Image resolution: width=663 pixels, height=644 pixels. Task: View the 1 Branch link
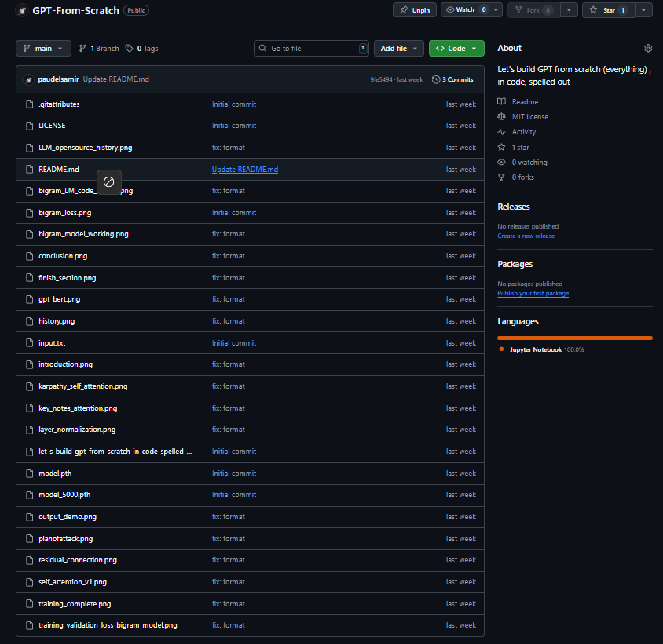(99, 49)
